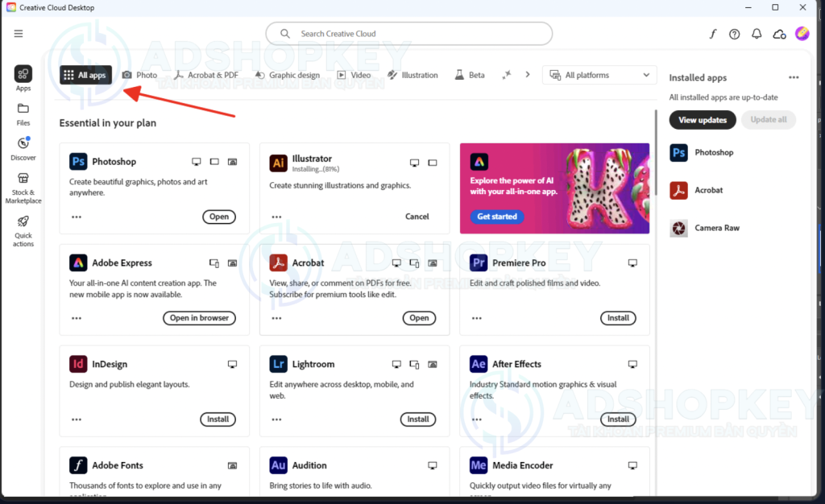Click the cloud sync status icon
Viewport: 825px width, 504px height.
click(779, 34)
